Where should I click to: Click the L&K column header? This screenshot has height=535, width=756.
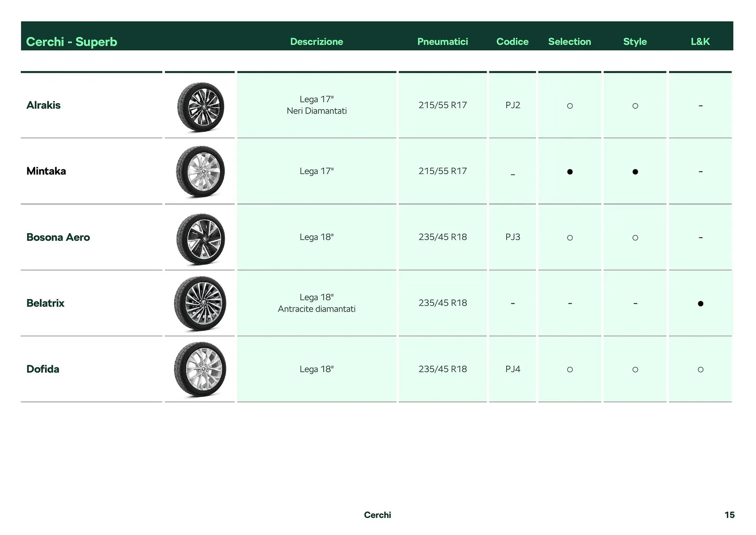[x=700, y=42]
